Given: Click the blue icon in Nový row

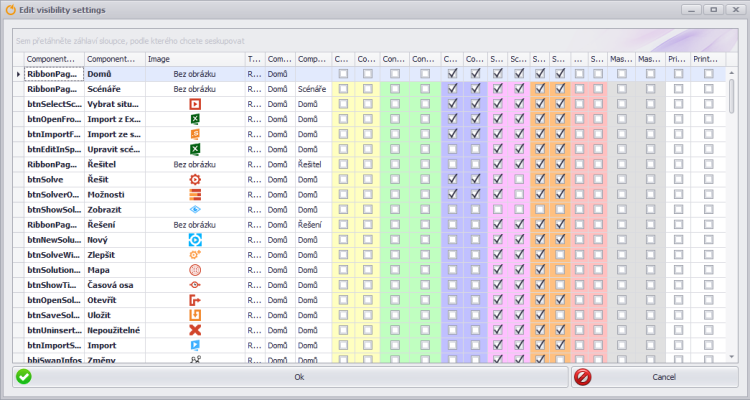Looking at the screenshot, I should 195,240.
